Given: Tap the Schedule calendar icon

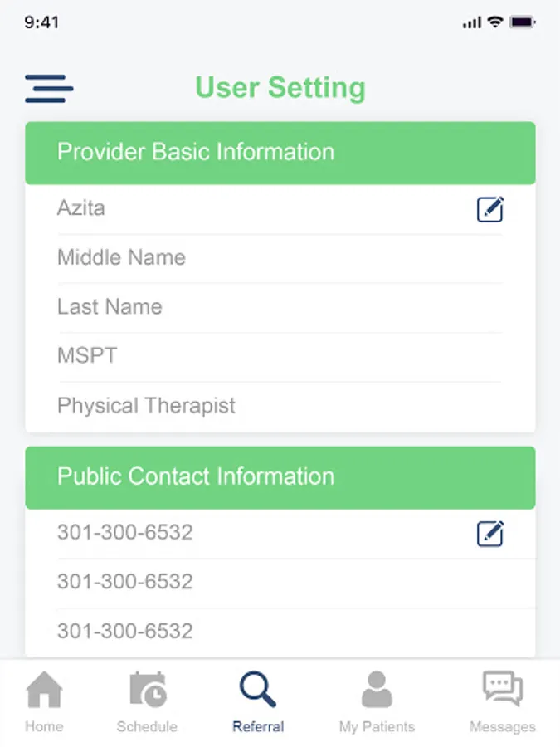Looking at the screenshot, I should [x=147, y=690].
